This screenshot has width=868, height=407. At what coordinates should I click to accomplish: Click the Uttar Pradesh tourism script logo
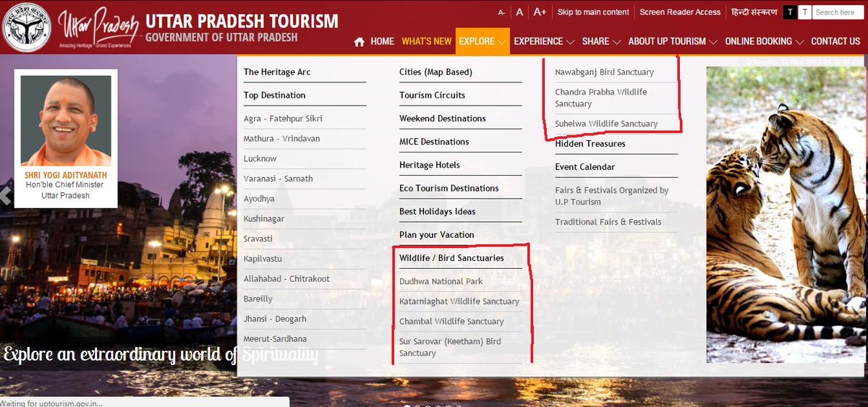(99, 29)
